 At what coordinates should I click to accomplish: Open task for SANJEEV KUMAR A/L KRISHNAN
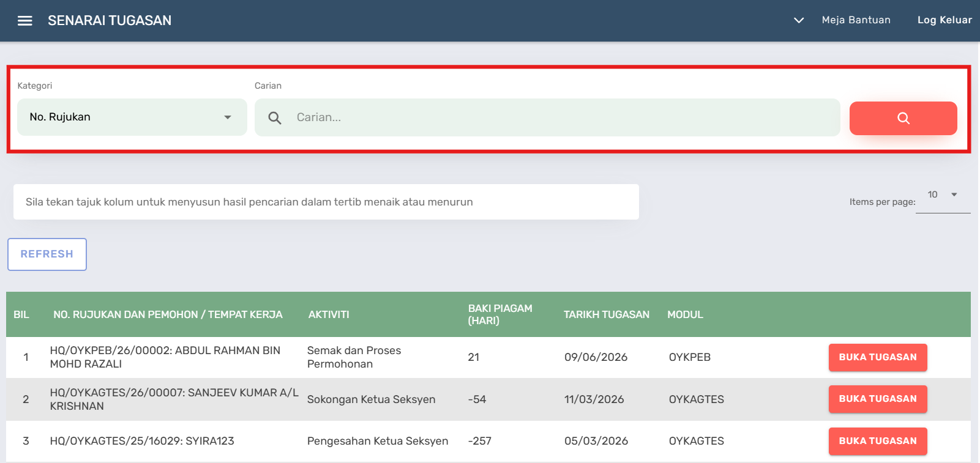(x=877, y=399)
